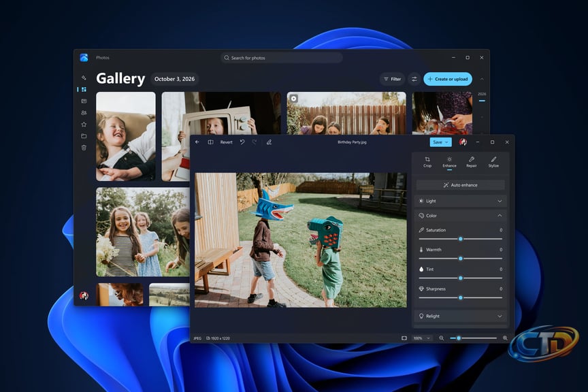The height and width of the screenshot is (392, 588).
Task: Click the Saturation slider handle
Action: click(461, 239)
